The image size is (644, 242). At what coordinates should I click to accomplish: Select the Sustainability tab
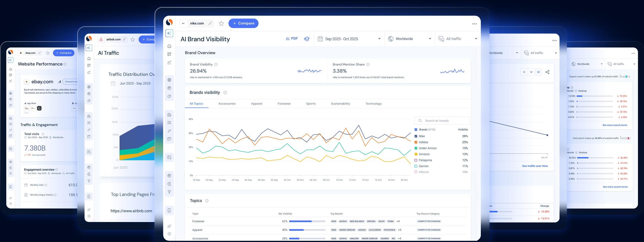coord(341,103)
